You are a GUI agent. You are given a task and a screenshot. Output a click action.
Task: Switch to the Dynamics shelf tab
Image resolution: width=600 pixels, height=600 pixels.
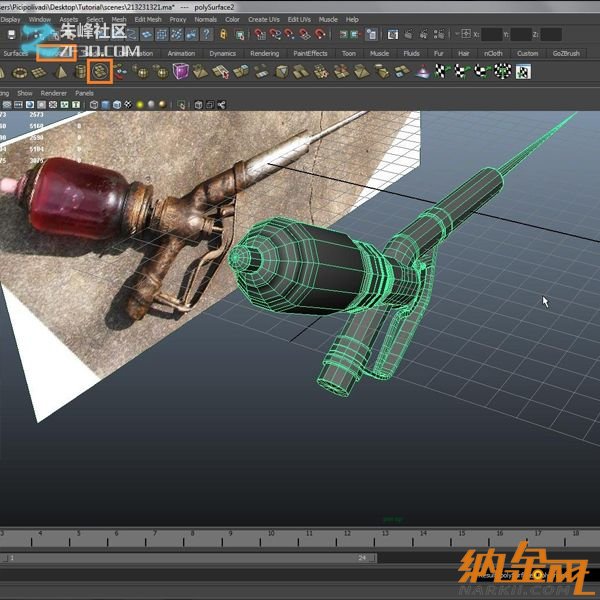[x=222, y=53]
